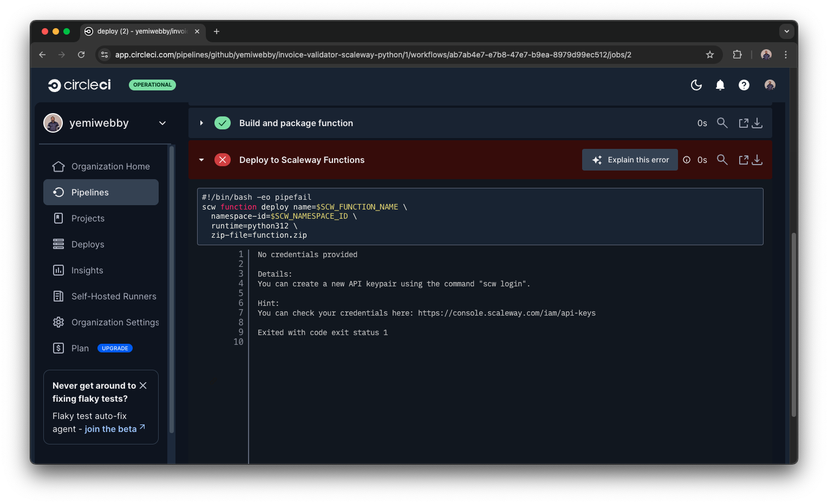Select the deploy (2) browser tab
Viewport: 828px width, 504px height.
point(143,31)
